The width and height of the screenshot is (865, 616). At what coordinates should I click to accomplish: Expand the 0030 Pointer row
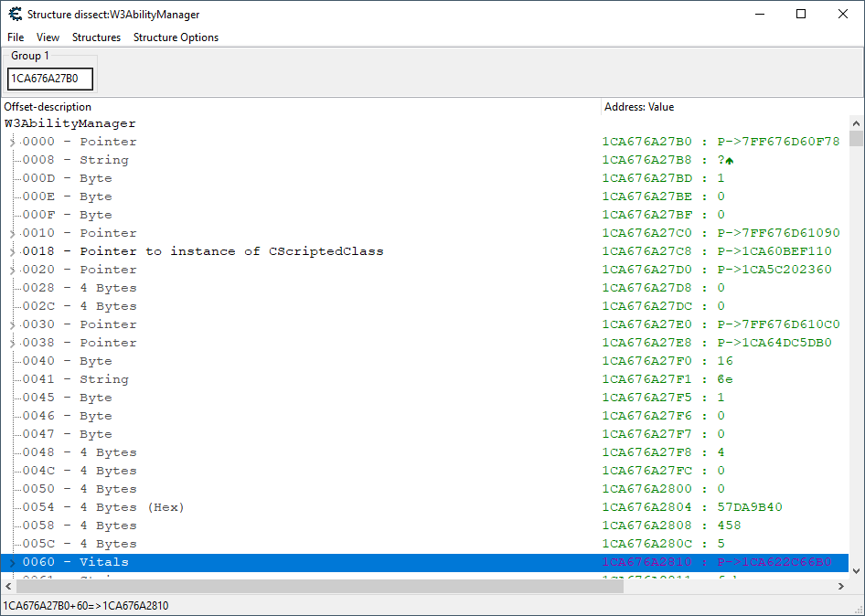pyautogui.click(x=13, y=324)
